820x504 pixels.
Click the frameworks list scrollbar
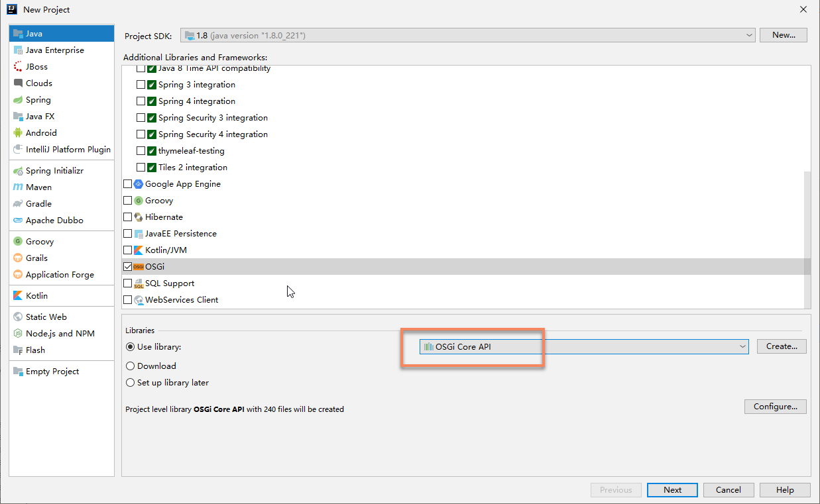pos(807,240)
